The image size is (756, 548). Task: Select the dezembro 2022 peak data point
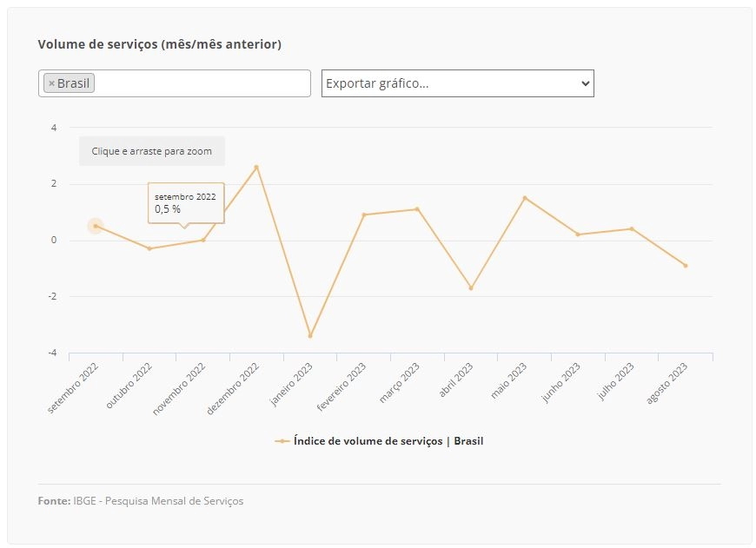click(256, 168)
